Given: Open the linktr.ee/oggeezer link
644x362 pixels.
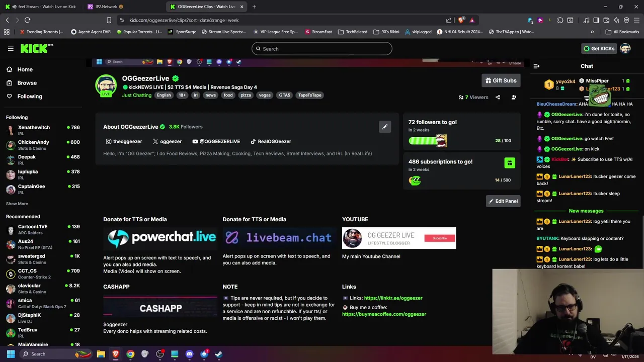Looking at the screenshot, I should pos(393,298).
